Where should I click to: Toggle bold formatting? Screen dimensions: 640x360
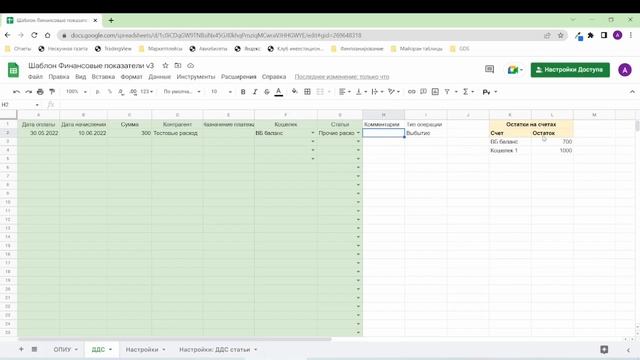click(x=243, y=92)
